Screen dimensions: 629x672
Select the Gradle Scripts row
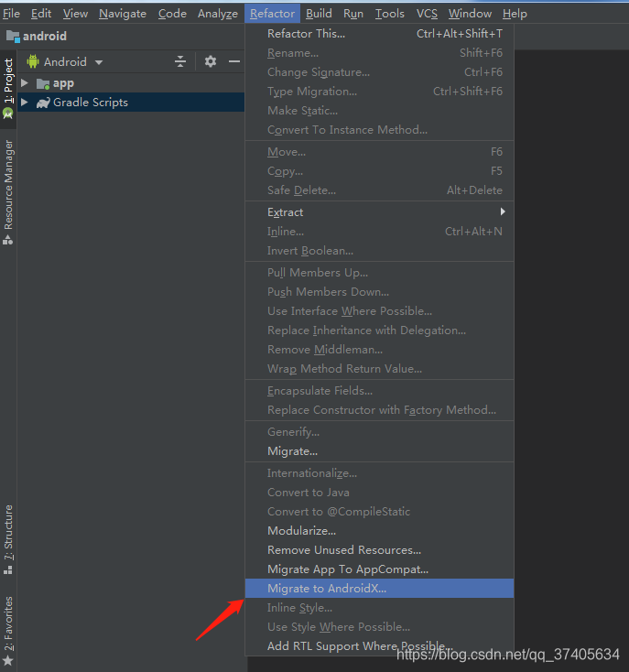tap(131, 102)
